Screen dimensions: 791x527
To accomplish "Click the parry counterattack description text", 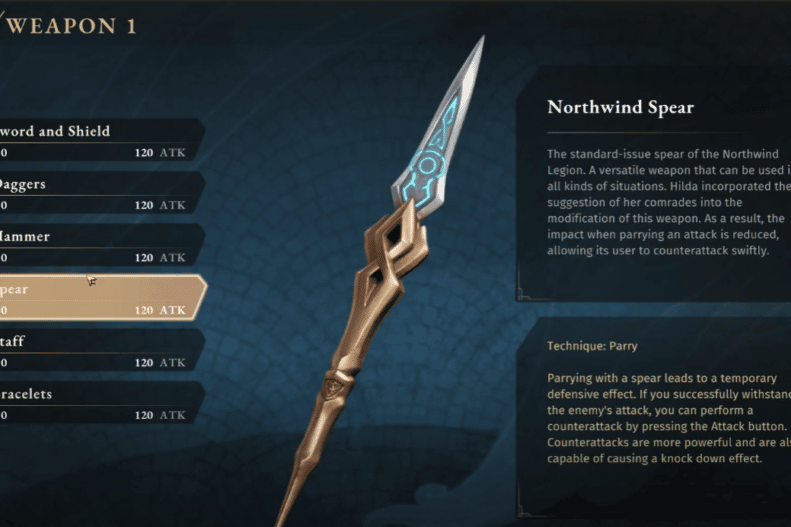I will (x=669, y=418).
